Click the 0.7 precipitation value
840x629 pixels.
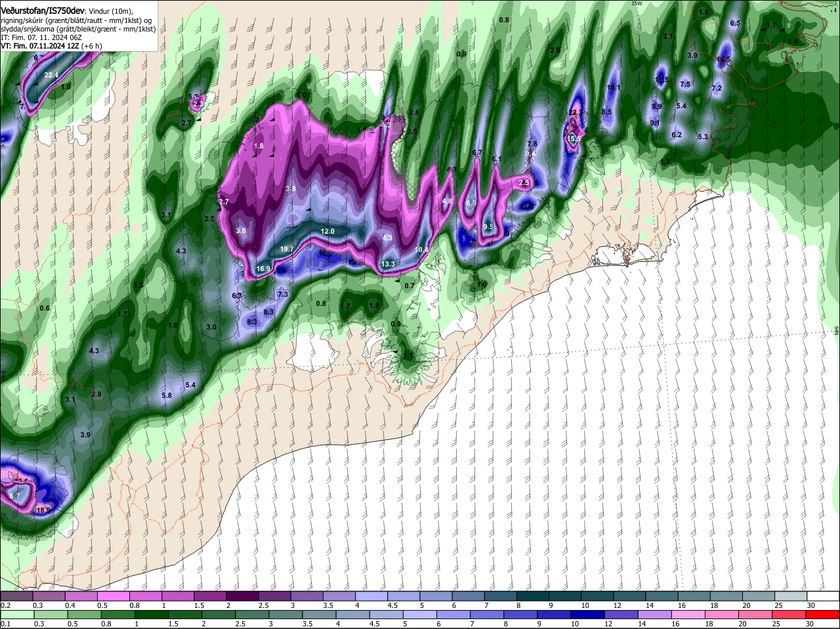(x=409, y=286)
